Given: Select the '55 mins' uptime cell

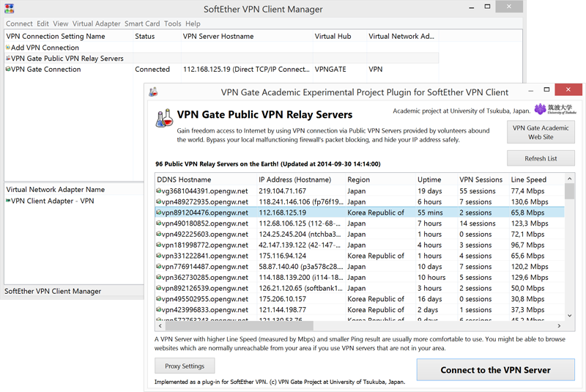Looking at the screenshot, I should coord(430,212).
